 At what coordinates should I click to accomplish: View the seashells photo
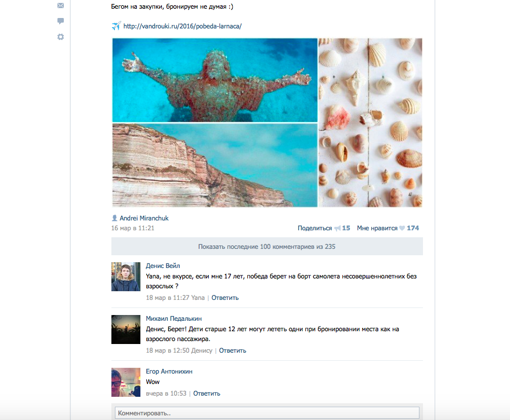click(x=370, y=122)
